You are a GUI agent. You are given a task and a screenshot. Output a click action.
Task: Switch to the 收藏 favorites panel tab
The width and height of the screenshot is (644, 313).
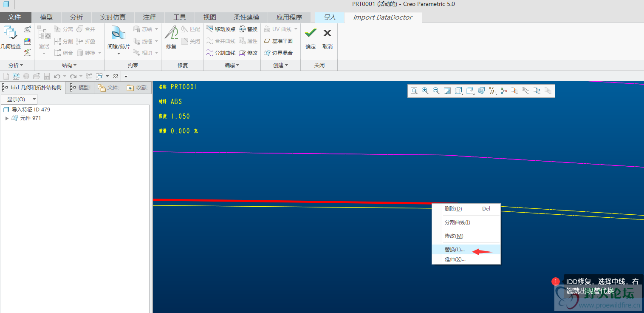pos(136,88)
